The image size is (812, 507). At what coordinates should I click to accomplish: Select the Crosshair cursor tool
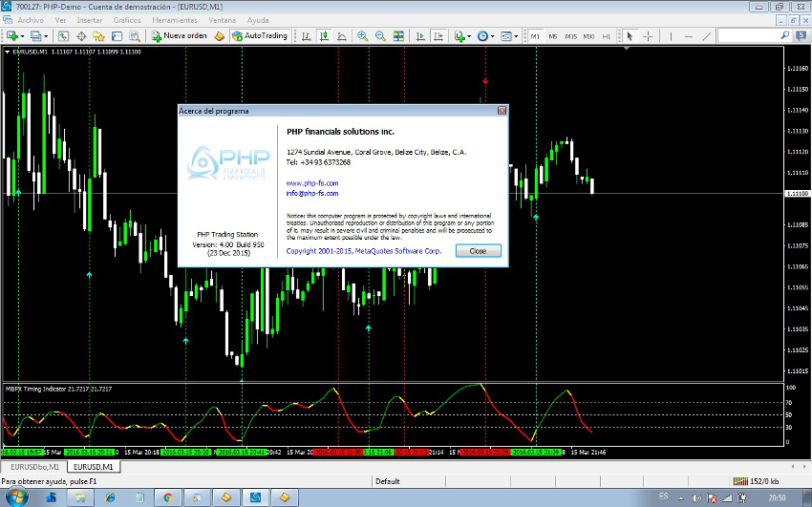pyautogui.click(x=648, y=36)
